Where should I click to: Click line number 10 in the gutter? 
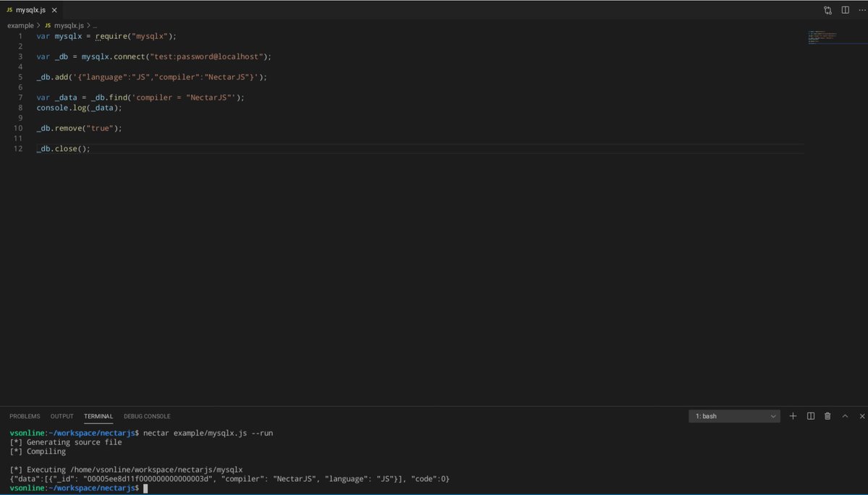[17, 128]
